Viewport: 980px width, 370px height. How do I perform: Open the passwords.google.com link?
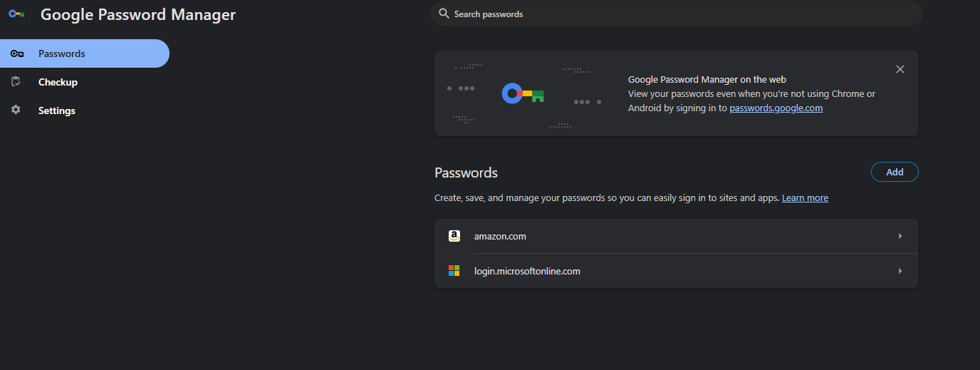click(x=776, y=108)
